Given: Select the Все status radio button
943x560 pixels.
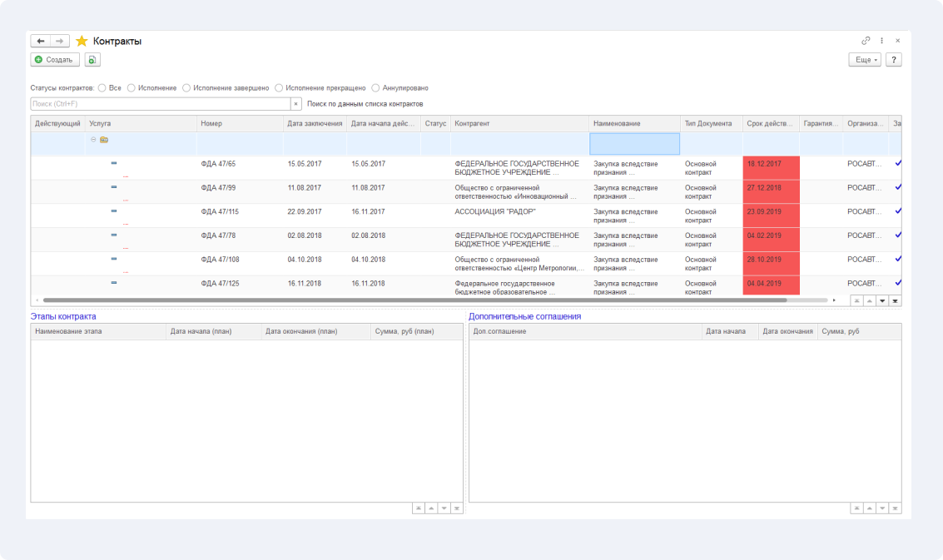Looking at the screenshot, I should tap(102, 88).
